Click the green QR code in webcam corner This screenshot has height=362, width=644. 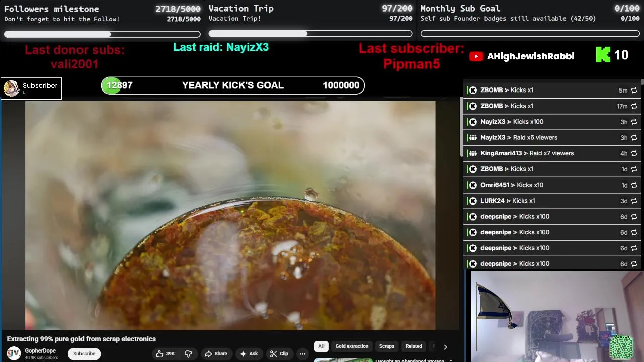pos(621,348)
